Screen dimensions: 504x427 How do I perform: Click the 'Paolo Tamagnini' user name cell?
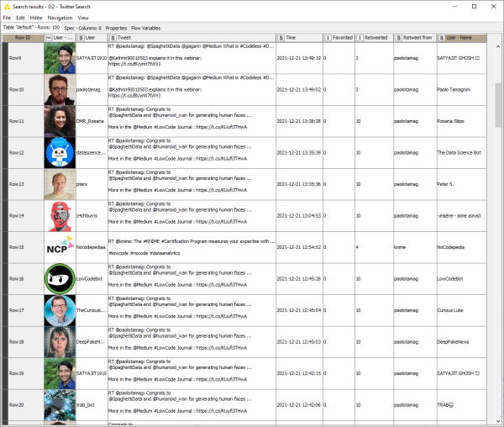(x=461, y=90)
